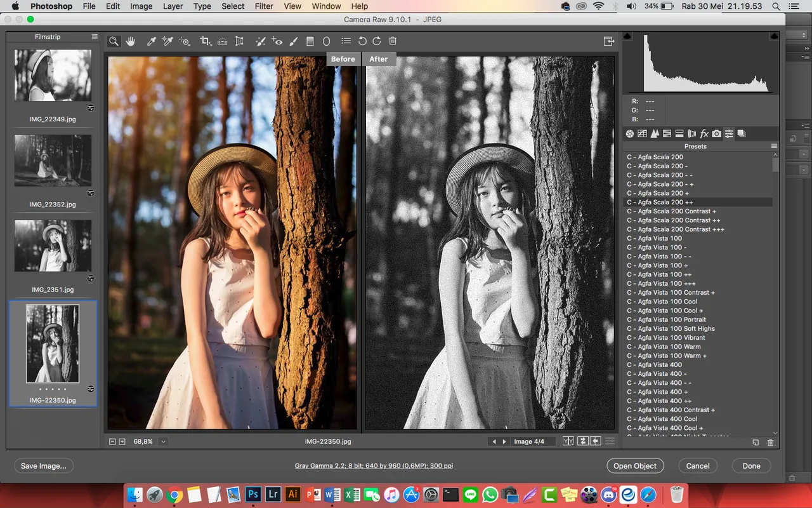Image resolution: width=812 pixels, height=508 pixels.
Task: Choose the Color Sampler tool
Action: (x=167, y=41)
